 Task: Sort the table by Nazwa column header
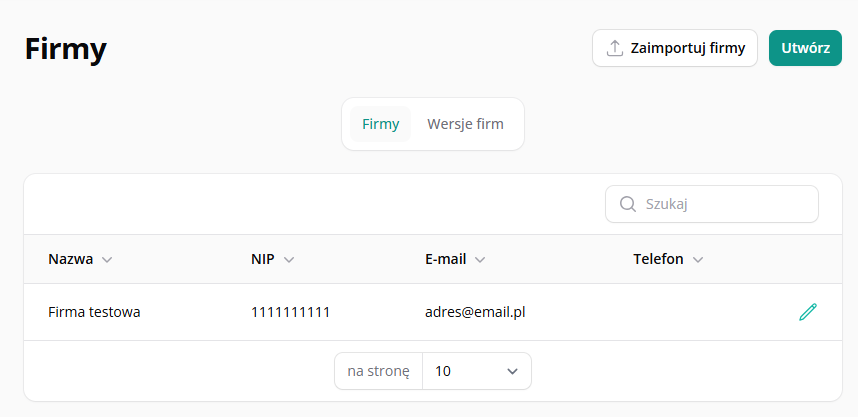(x=71, y=259)
